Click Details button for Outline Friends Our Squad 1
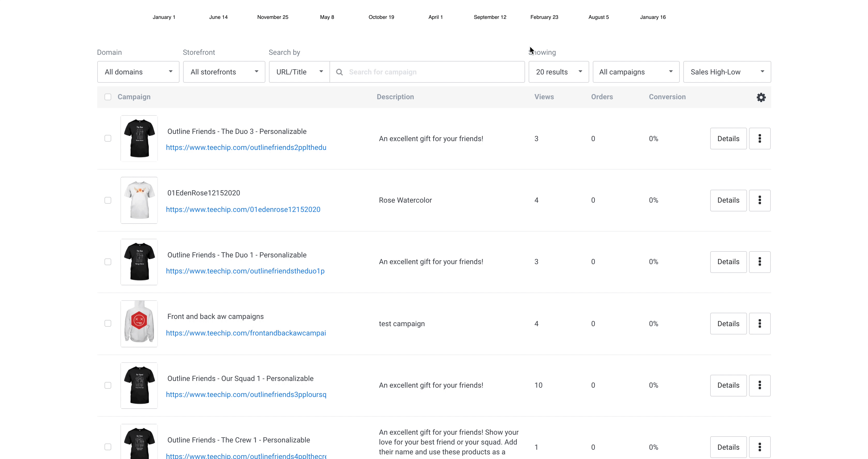This screenshot has height=459, width=868. [728, 385]
